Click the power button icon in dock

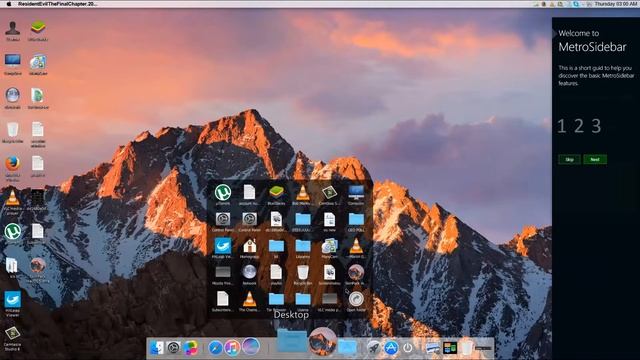(x=408, y=348)
